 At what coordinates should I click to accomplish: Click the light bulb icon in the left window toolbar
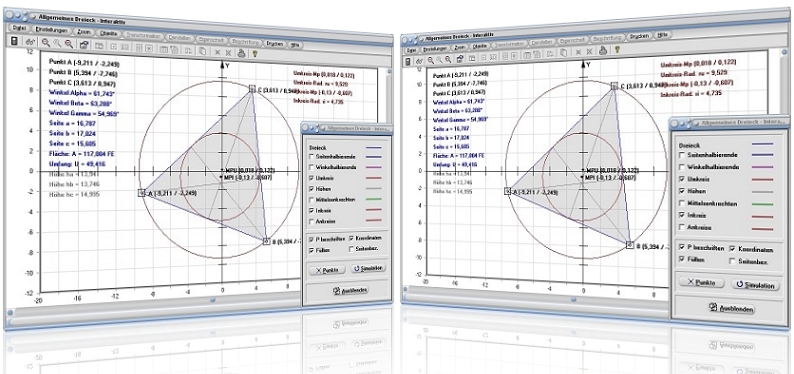click(x=255, y=53)
